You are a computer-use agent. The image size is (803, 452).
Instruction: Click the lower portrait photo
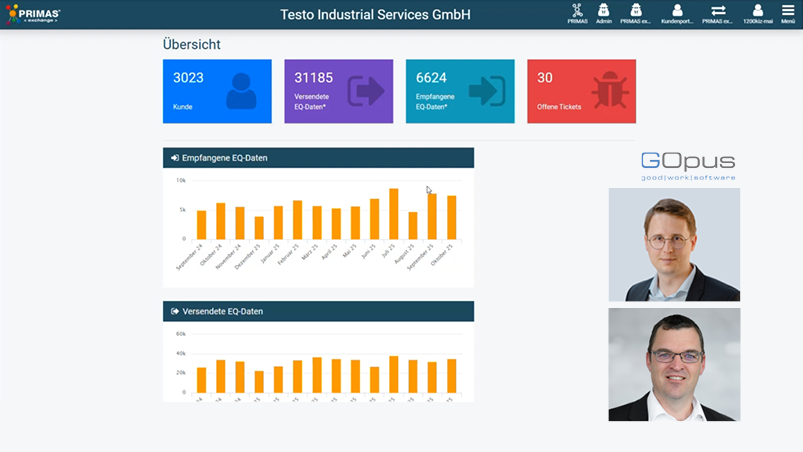tap(674, 364)
